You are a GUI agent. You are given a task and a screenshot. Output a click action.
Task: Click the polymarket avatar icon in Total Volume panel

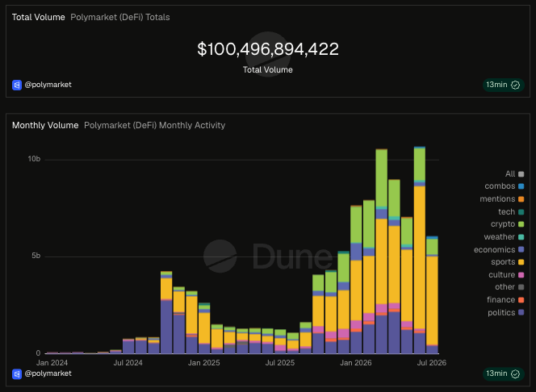point(17,85)
